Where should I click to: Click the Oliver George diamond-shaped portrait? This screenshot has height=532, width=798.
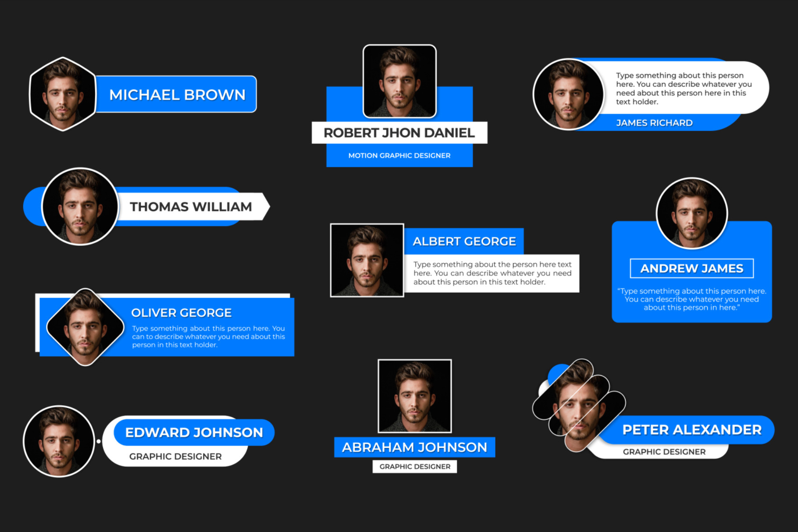pos(85,327)
